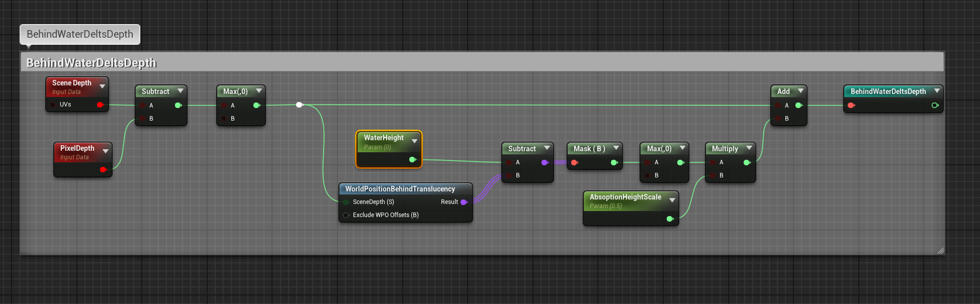Click the SceneDepth (S) input pin

tap(346, 202)
